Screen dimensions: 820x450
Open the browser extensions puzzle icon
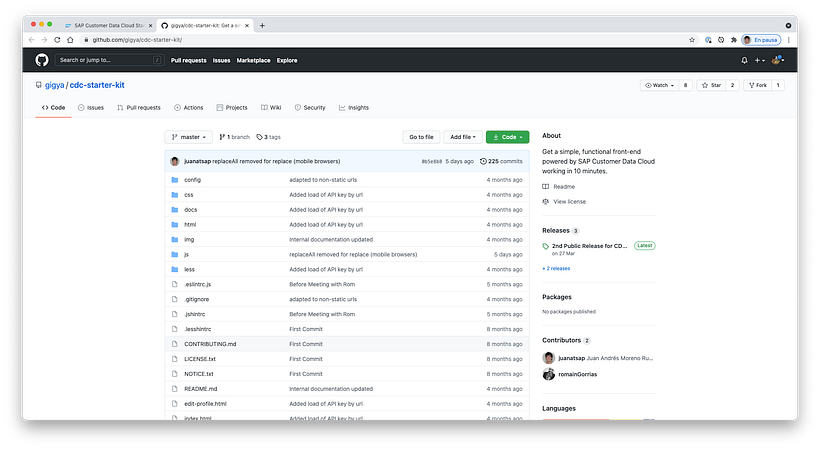click(x=734, y=40)
